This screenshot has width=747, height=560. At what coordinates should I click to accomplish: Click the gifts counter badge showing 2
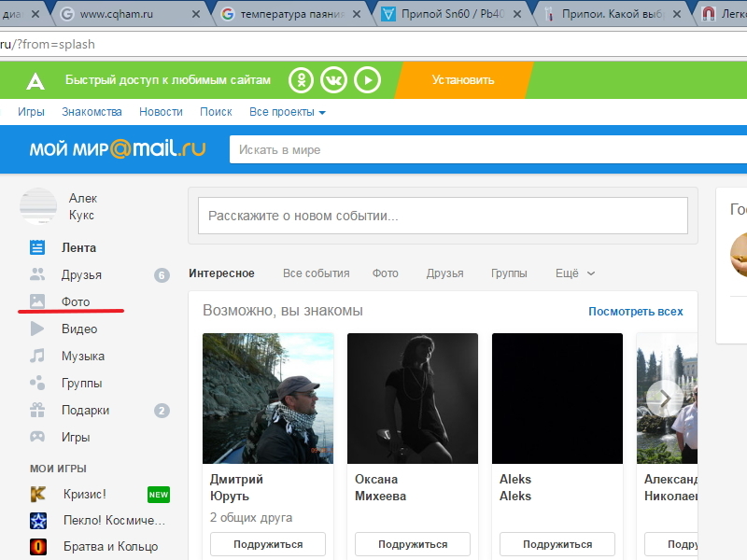[x=162, y=411]
